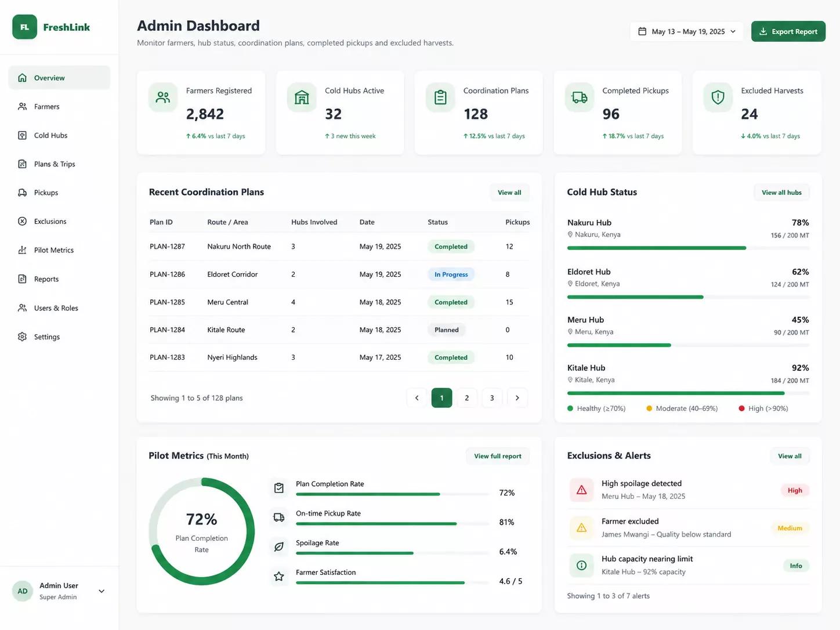The width and height of the screenshot is (840, 630).
Task: Click the Farmer Satisfaction star icon
Action: (279, 577)
